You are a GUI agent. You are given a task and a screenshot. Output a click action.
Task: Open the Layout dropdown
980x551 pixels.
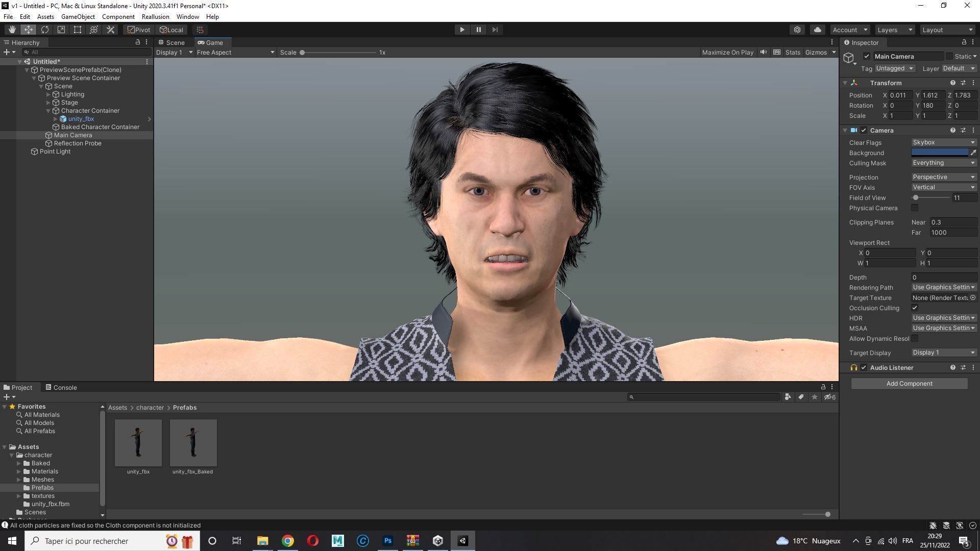tap(947, 30)
